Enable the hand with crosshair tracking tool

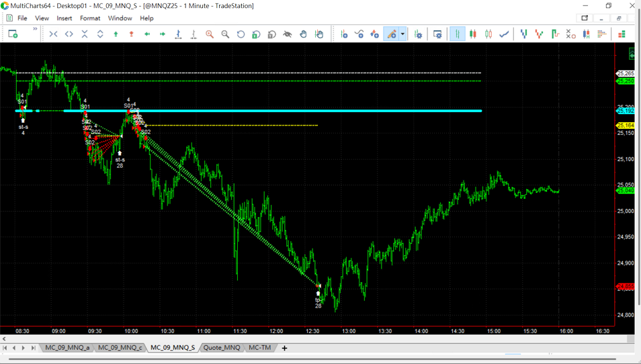[x=319, y=34]
